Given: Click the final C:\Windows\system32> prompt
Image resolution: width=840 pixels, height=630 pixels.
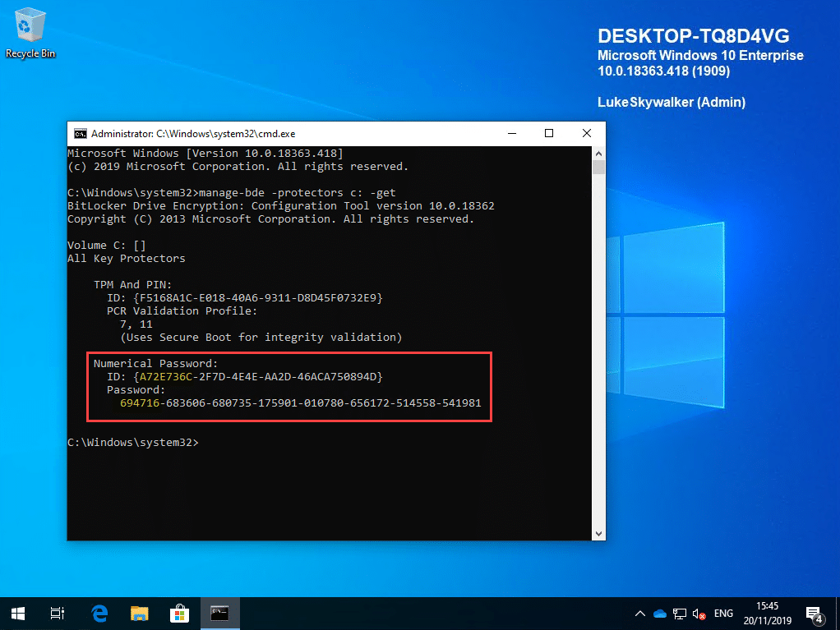Looking at the screenshot, I should coord(133,443).
